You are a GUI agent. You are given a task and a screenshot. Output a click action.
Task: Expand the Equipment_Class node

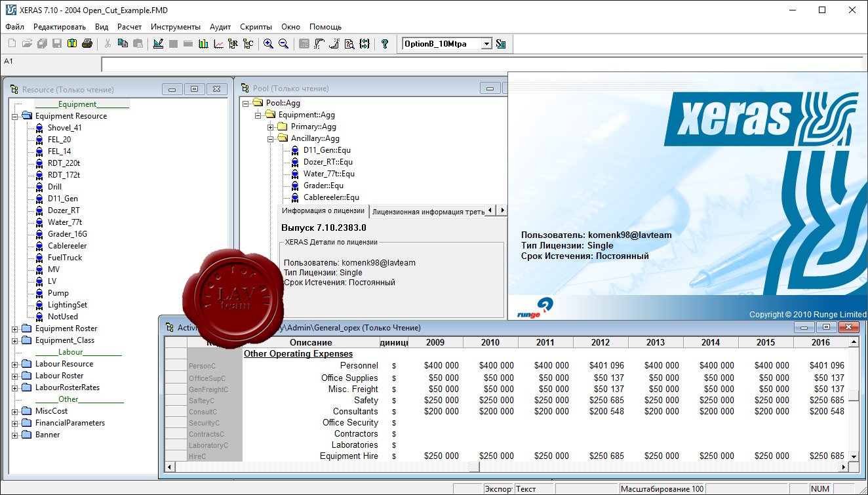15,340
